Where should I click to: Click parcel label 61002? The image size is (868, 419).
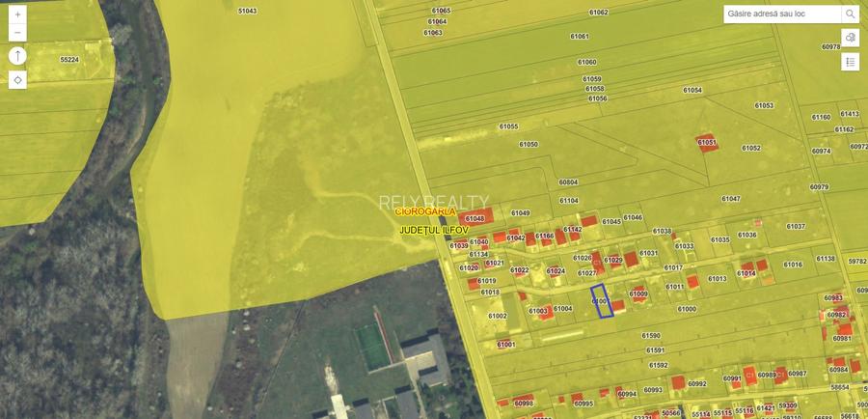[497, 316]
